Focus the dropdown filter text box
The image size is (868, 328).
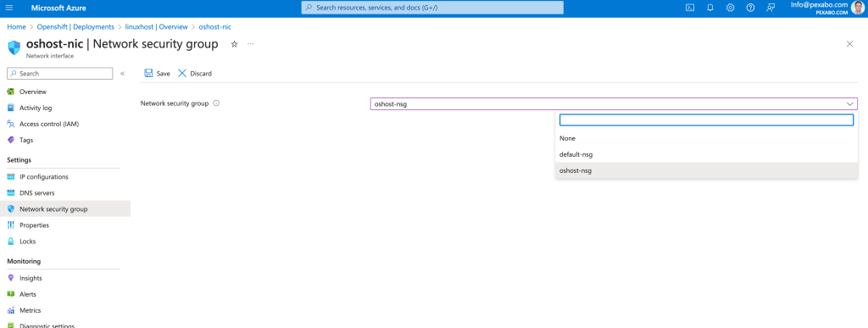(x=706, y=120)
